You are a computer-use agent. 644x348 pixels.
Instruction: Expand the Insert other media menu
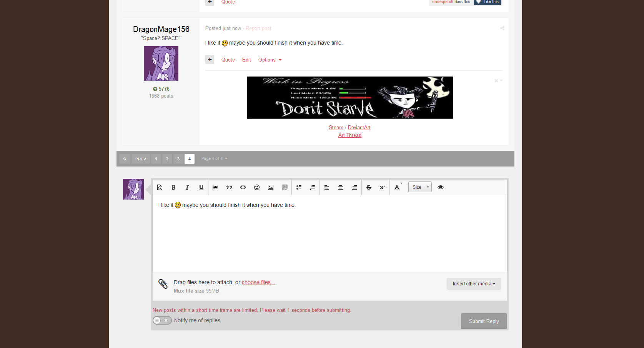(474, 284)
